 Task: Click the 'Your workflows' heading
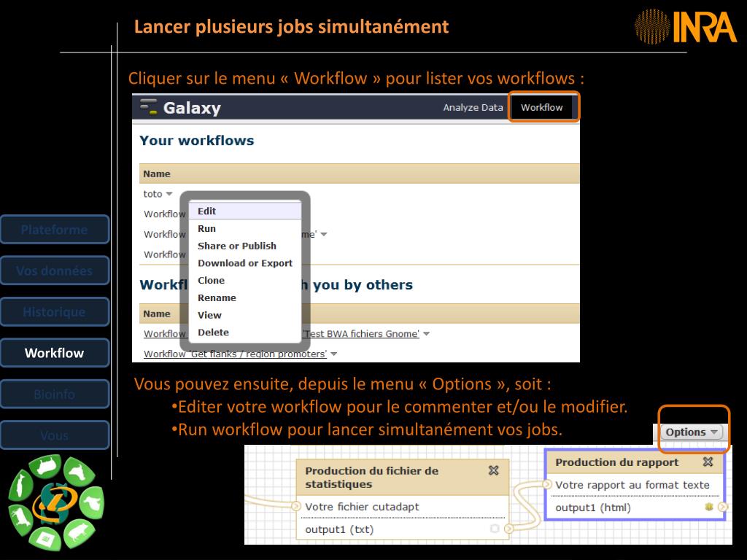click(197, 141)
